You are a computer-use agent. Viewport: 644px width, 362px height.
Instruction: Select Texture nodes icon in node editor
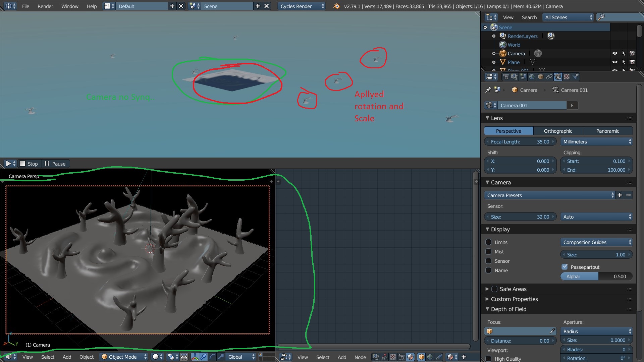pyautogui.click(x=393, y=357)
